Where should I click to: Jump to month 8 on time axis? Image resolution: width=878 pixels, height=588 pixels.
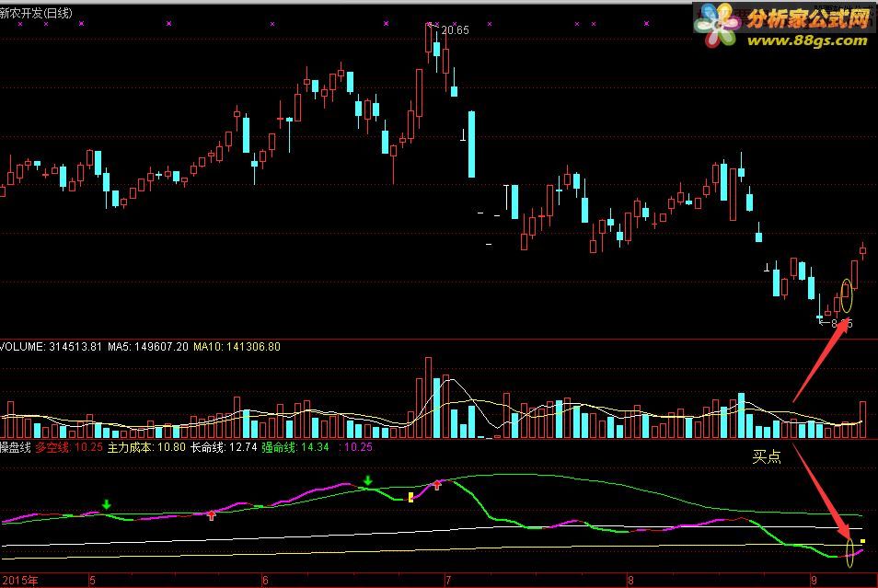pyautogui.click(x=630, y=581)
